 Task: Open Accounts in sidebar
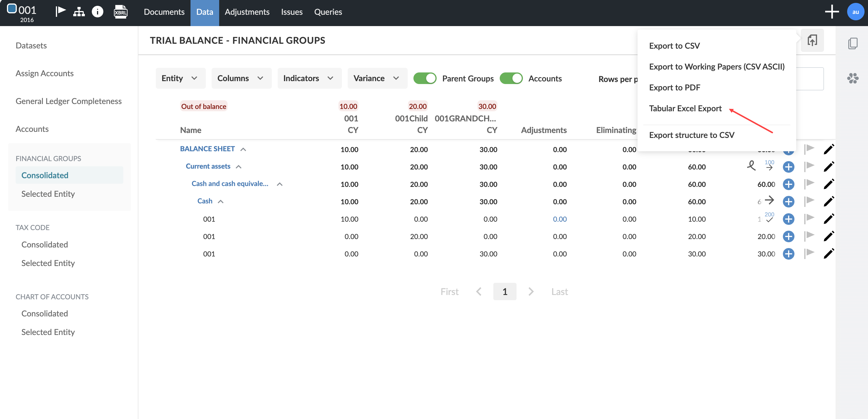(x=32, y=129)
